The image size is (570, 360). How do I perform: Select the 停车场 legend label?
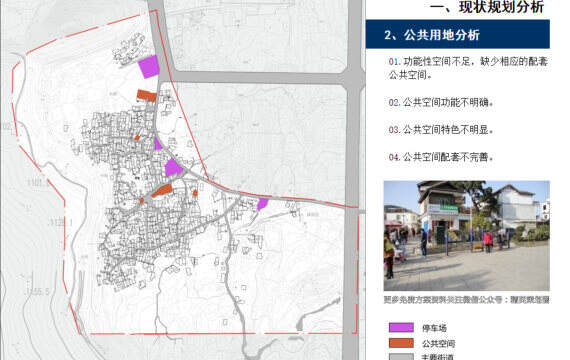tap(434, 328)
